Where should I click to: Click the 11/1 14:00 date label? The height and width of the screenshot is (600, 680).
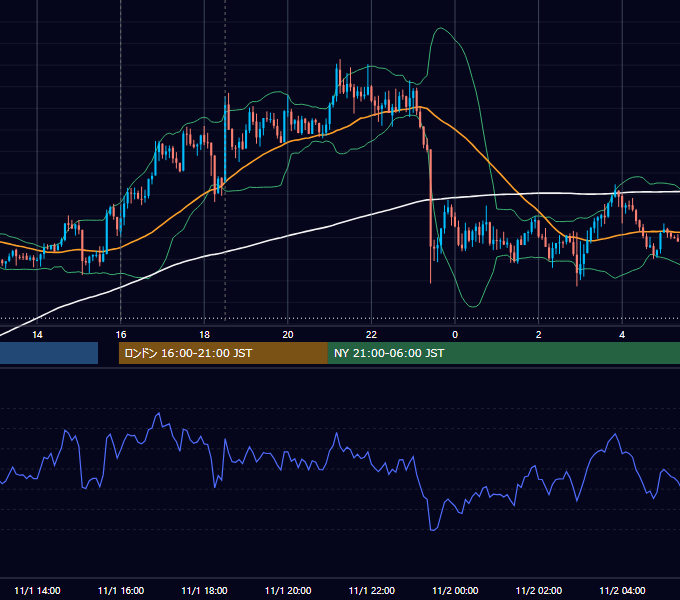point(37,590)
